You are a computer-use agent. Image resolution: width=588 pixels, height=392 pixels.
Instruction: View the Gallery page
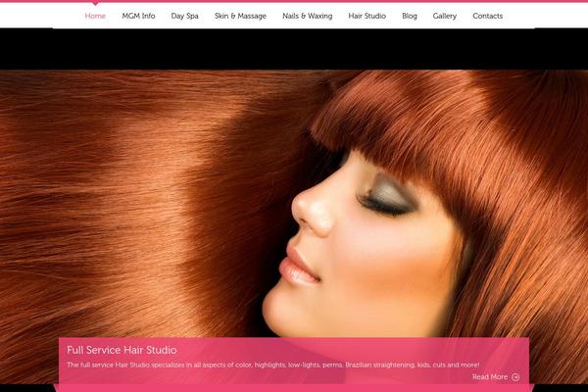click(445, 16)
